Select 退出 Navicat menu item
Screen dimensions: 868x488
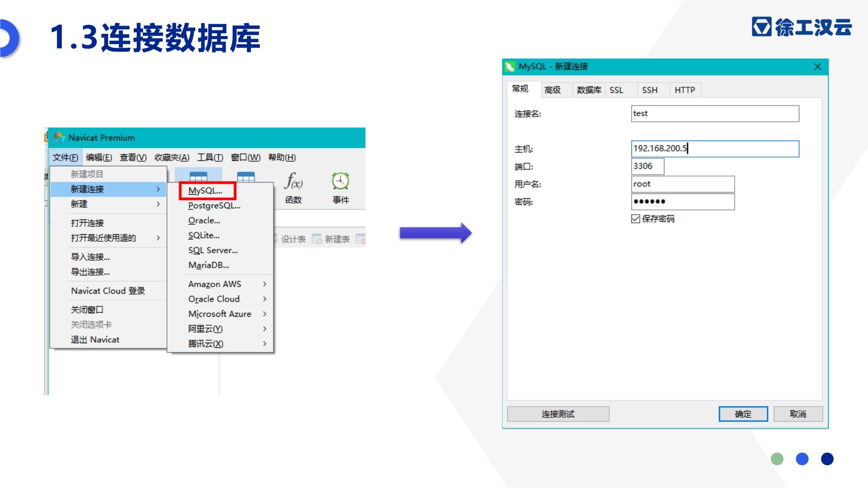tap(95, 340)
